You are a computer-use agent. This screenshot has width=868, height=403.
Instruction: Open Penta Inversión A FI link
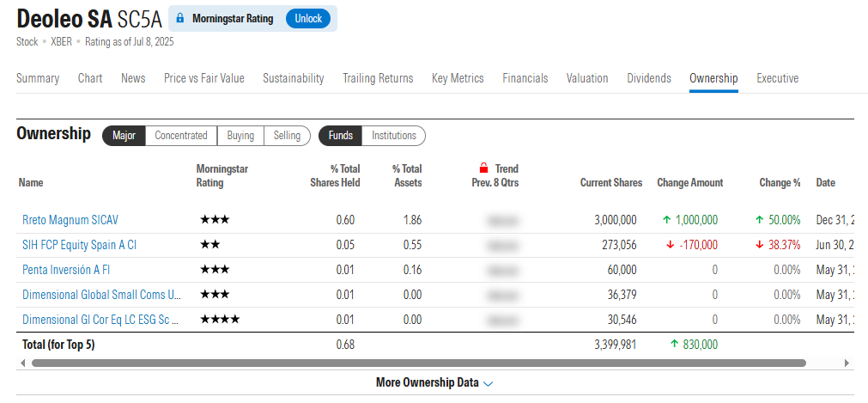pyautogui.click(x=66, y=270)
